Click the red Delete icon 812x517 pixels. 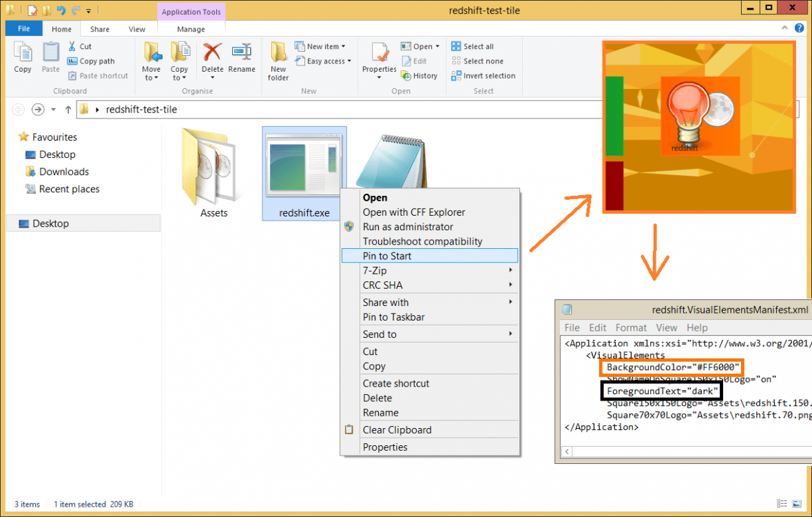point(212,53)
